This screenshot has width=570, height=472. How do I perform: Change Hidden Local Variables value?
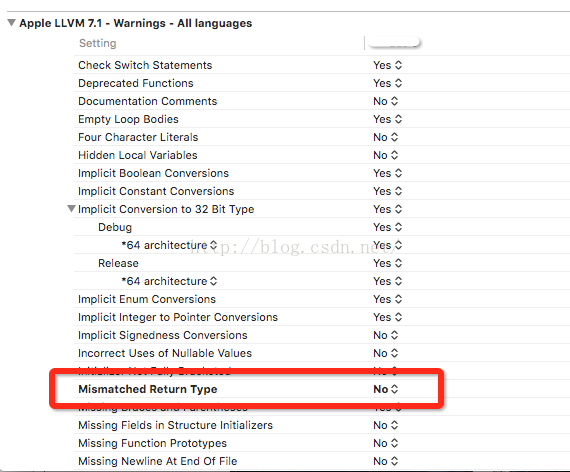(386, 155)
